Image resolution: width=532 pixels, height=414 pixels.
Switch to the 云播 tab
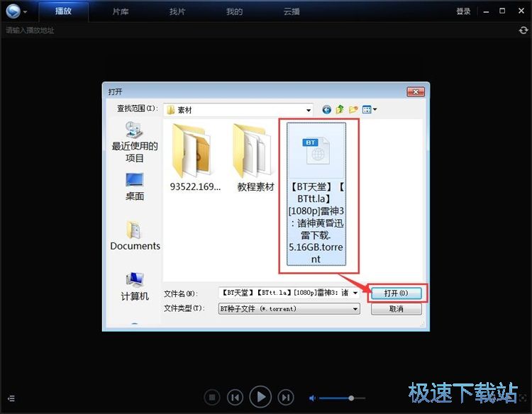292,11
